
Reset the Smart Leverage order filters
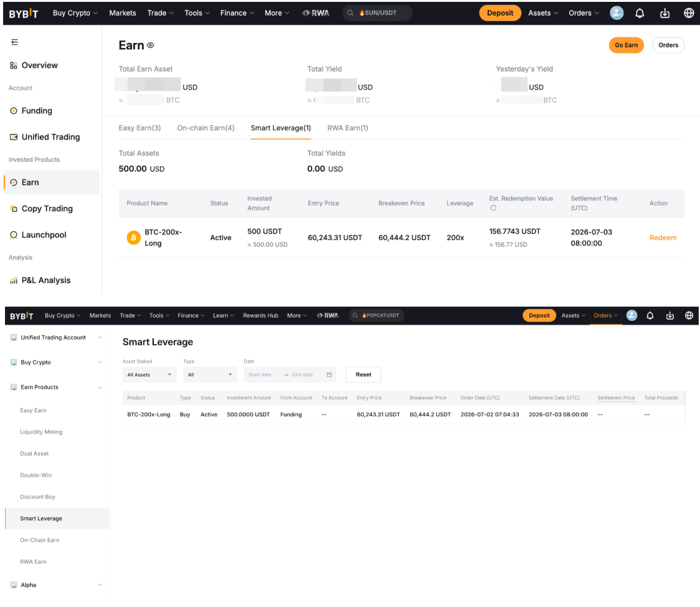click(364, 375)
